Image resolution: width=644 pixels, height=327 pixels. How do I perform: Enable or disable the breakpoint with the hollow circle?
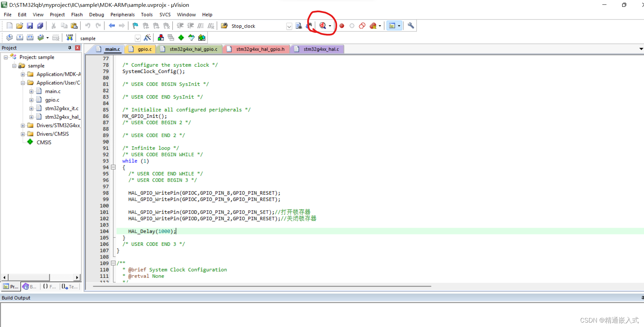(352, 26)
